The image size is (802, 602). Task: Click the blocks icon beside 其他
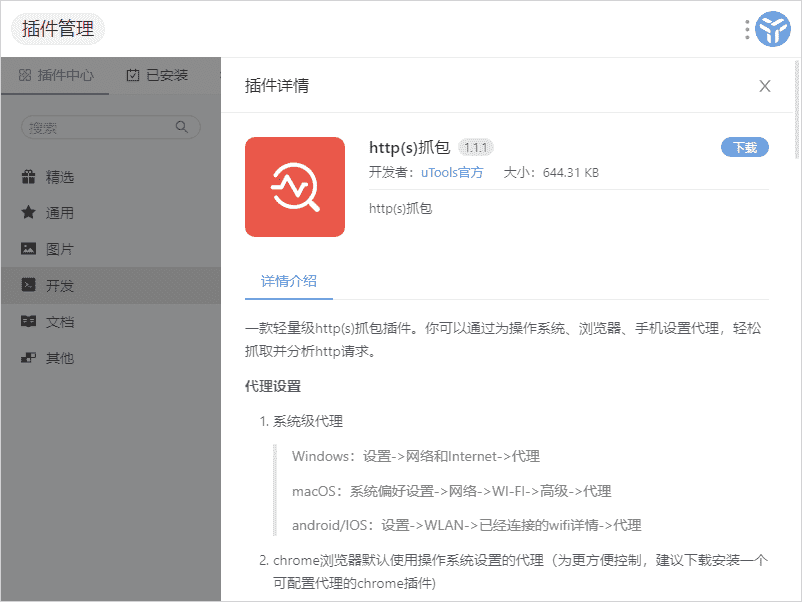[x=29, y=358]
